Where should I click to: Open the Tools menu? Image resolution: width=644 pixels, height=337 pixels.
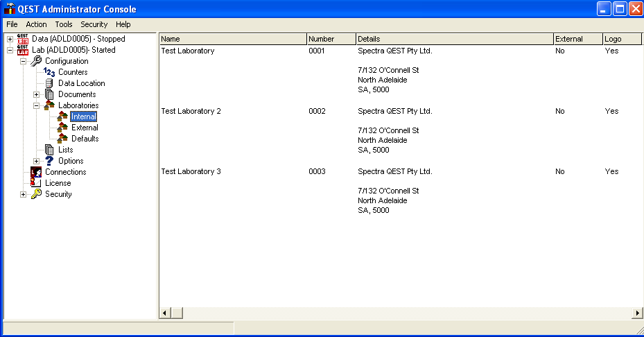coord(64,24)
